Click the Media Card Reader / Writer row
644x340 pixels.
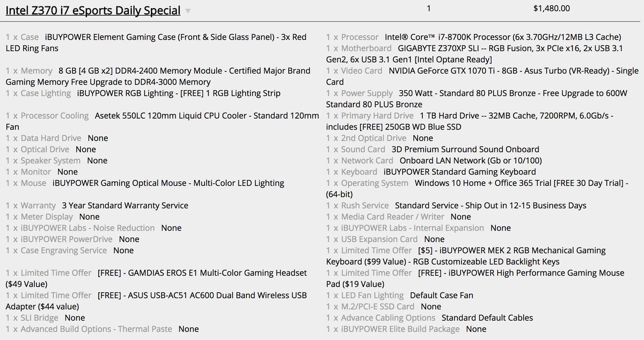click(x=399, y=217)
